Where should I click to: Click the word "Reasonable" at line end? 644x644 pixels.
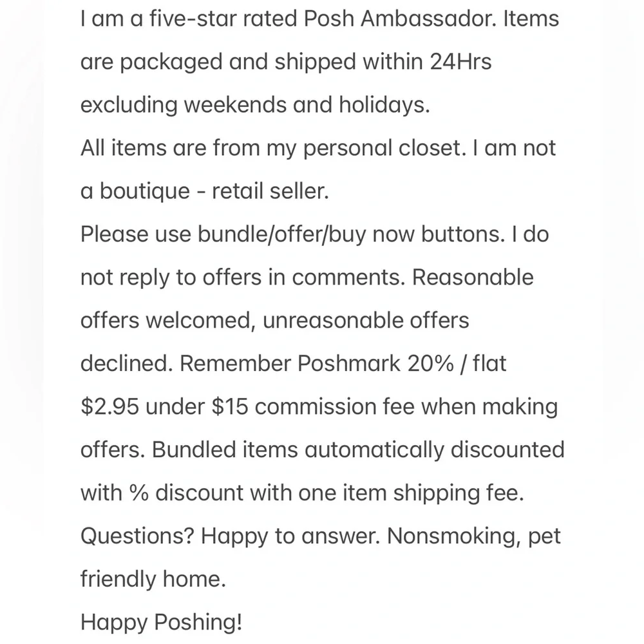[473, 278]
